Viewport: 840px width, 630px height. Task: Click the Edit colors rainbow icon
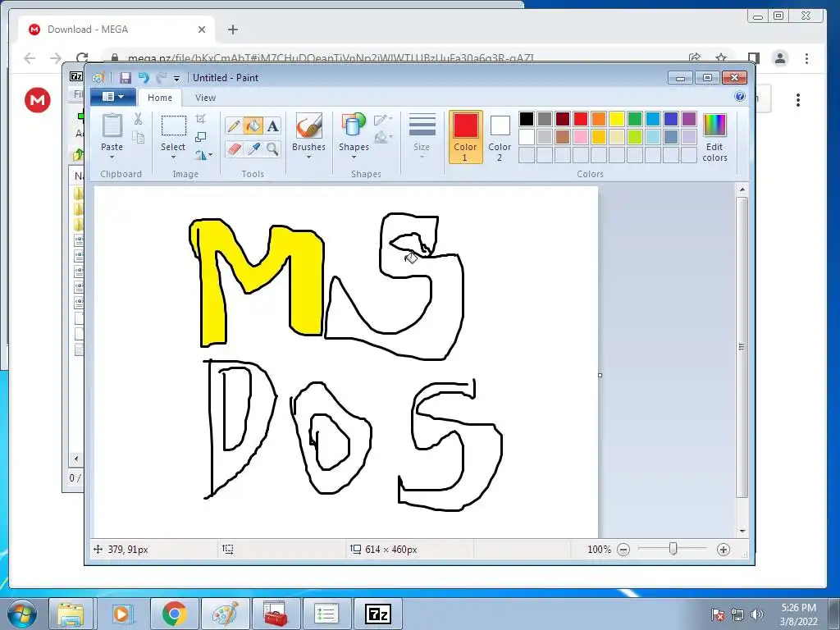[x=714, y=126]
